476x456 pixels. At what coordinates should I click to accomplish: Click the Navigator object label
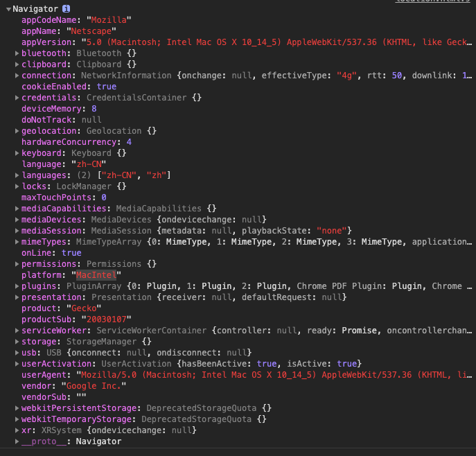click(x=35, y=9)
